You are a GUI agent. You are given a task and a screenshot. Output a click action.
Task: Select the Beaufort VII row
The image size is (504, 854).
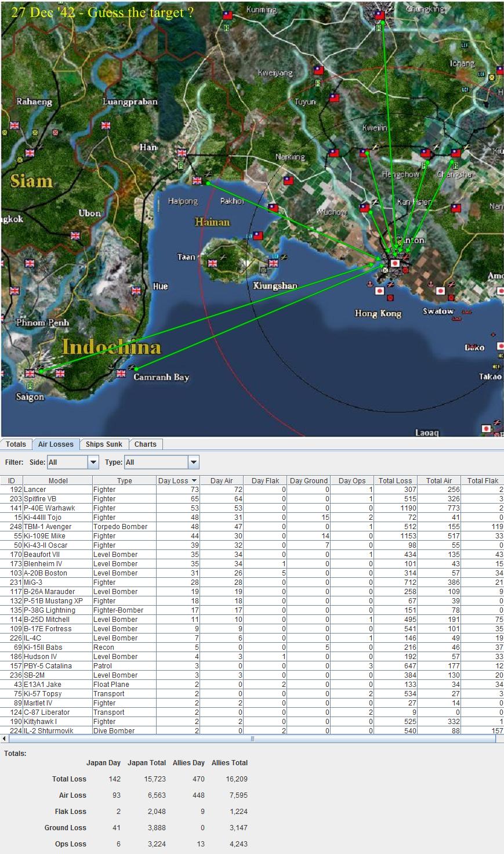click(252, 555)
